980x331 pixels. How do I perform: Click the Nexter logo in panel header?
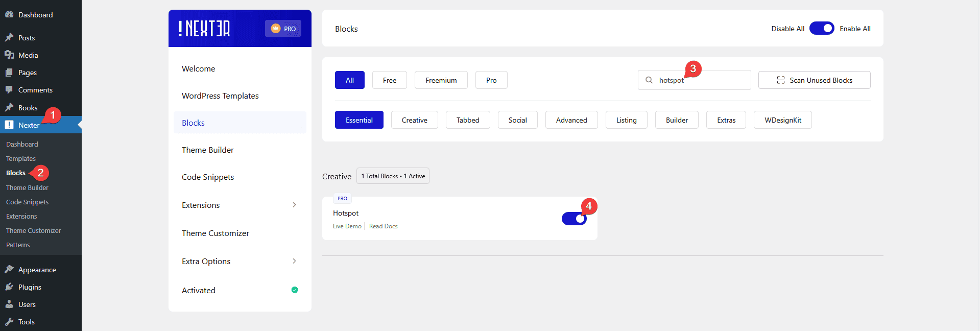(204, 29)
